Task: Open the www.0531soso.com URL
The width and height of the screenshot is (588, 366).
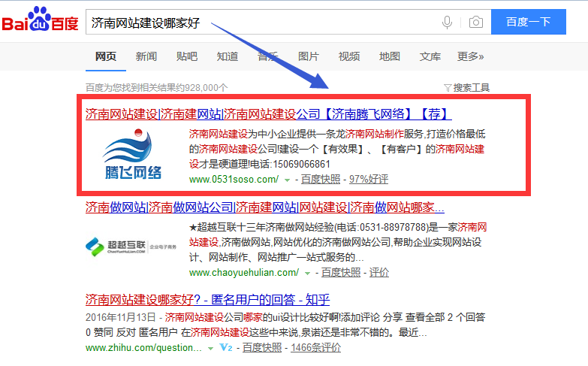Action: tap(234, 180)
